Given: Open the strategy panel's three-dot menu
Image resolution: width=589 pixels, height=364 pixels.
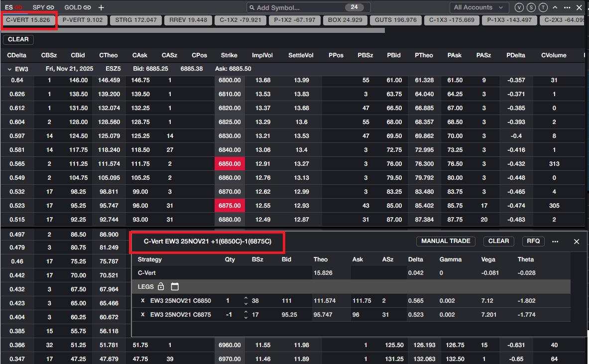Looking at the screenshot, I should 555,242.
